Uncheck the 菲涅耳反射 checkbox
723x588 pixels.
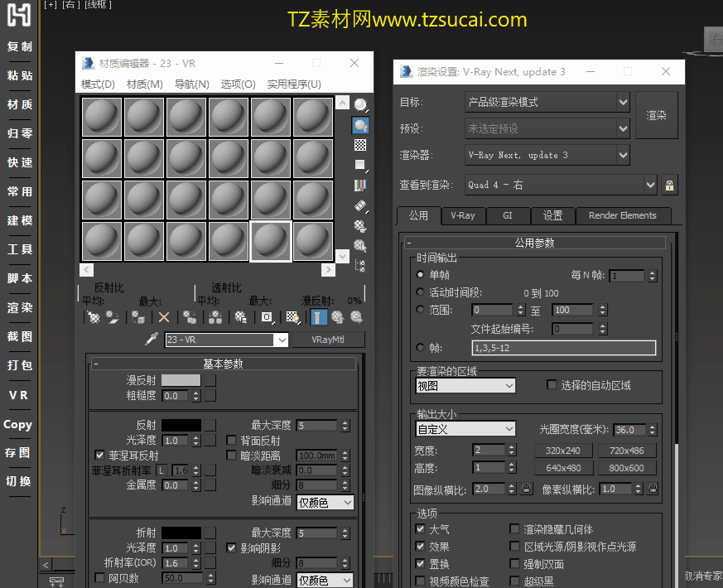pos(100,455)
